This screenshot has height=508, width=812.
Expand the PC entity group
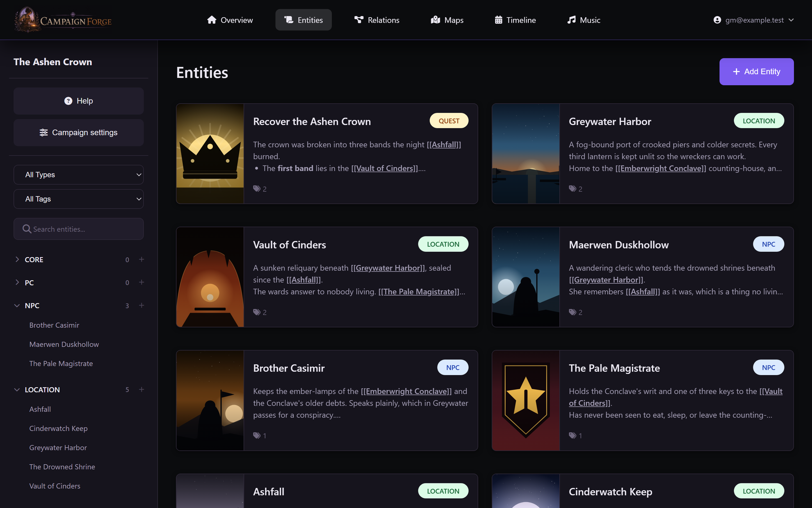click(x=17, y=282)
